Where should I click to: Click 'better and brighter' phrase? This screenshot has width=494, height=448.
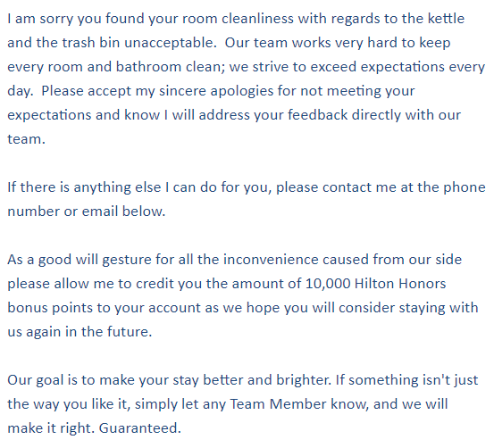click(267, 380)
